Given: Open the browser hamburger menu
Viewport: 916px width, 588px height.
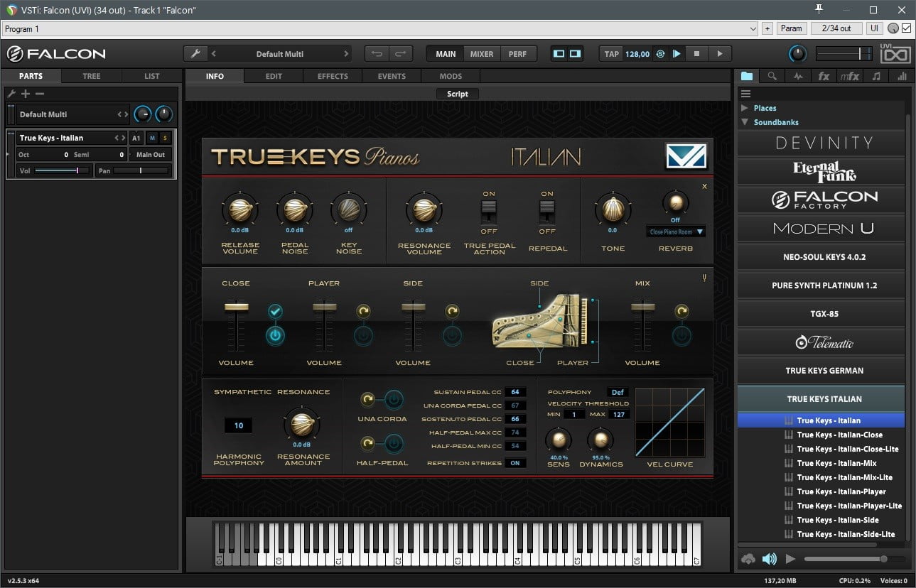Looking at the screenshot, I should 745,94.
